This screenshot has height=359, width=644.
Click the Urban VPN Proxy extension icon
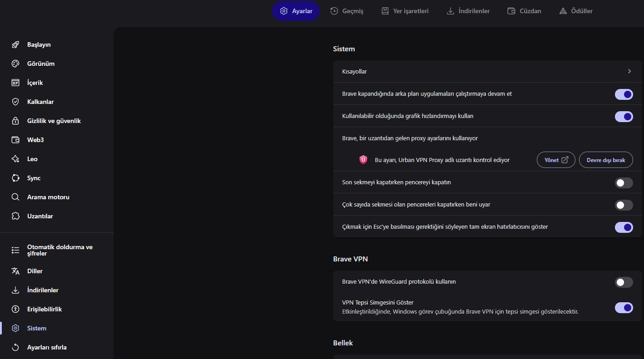point(363,160)
